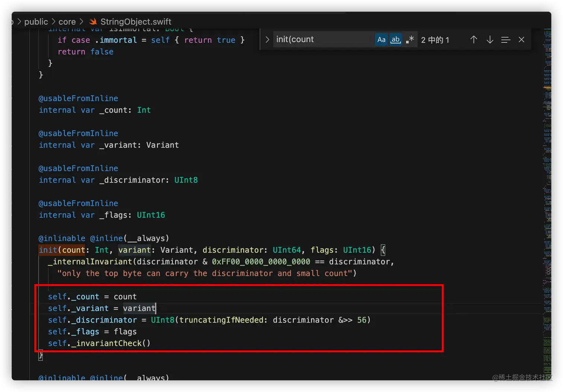Click "_internalInvariant" function call
Image resolution: width=563 pixels, height=392 pixels.
[90, 262]
